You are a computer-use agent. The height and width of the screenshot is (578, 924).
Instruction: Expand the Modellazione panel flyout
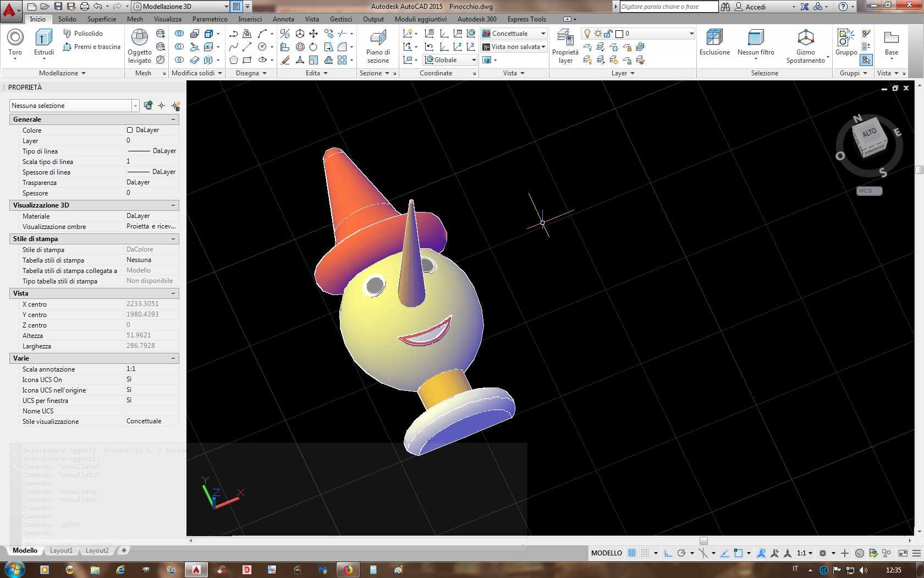[63, 73]
